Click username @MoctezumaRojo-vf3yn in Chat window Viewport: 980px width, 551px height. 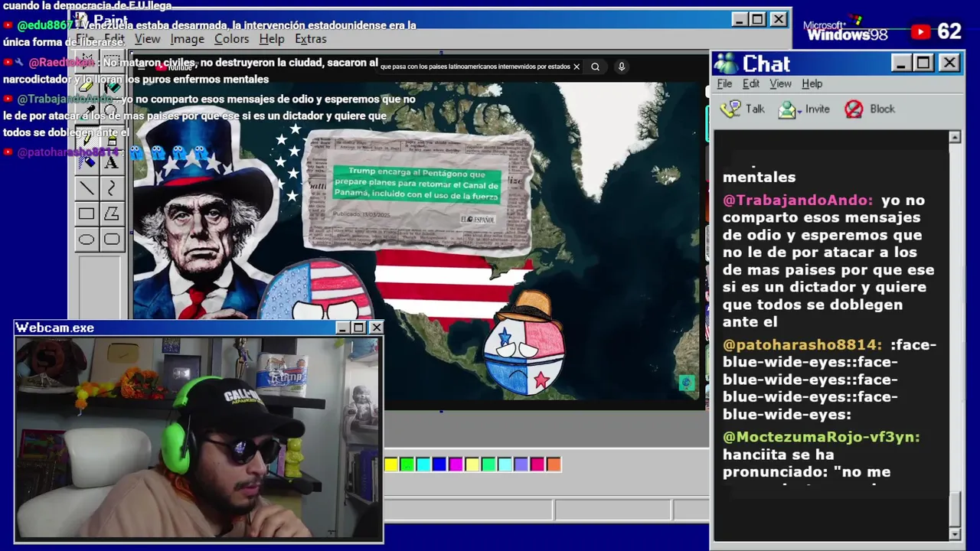coord(822,437)
